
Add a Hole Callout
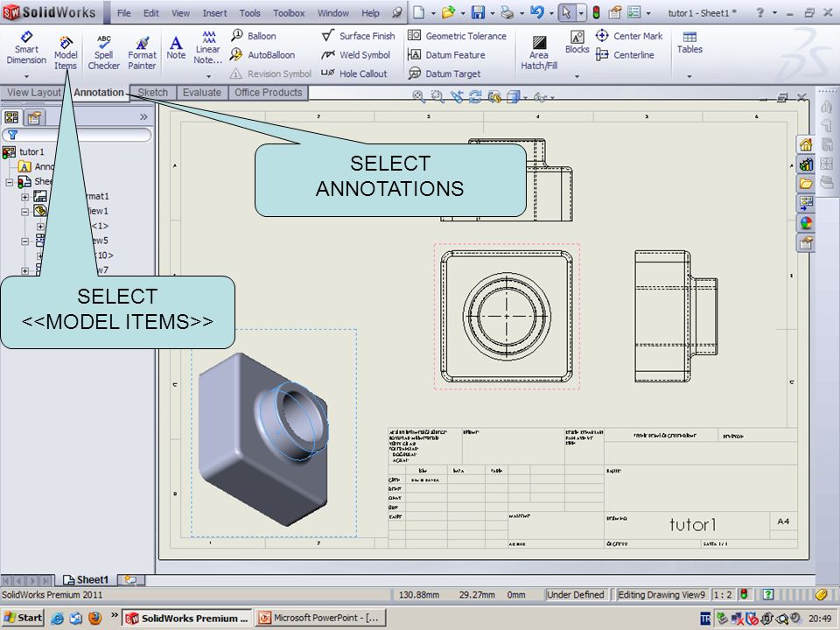click(353, 73)
